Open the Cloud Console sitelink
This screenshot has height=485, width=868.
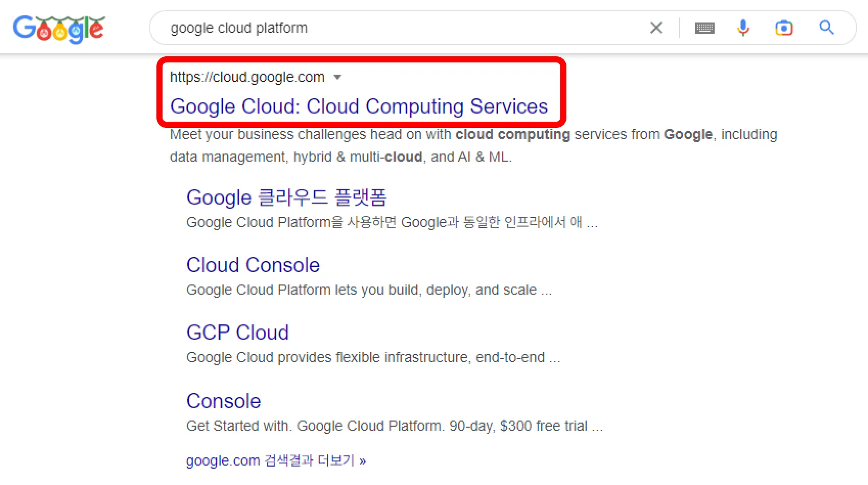253,265
